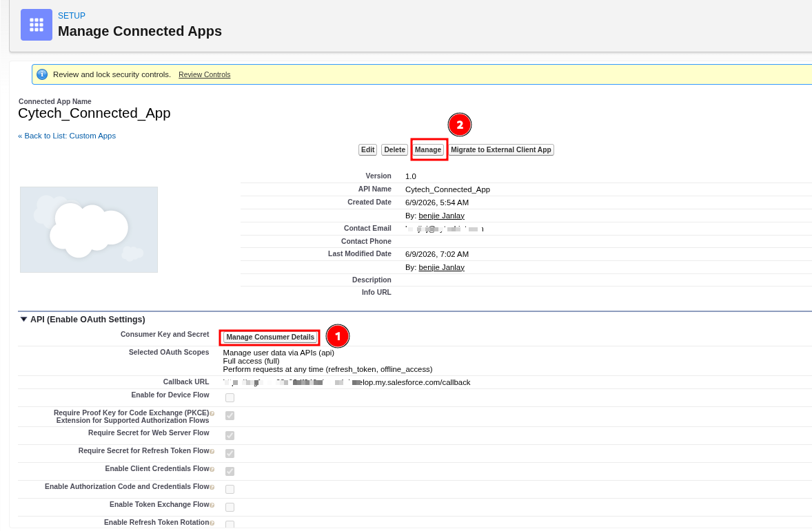Click Migrate to External Client App button

pyautogui.click(x=500, y=149)
